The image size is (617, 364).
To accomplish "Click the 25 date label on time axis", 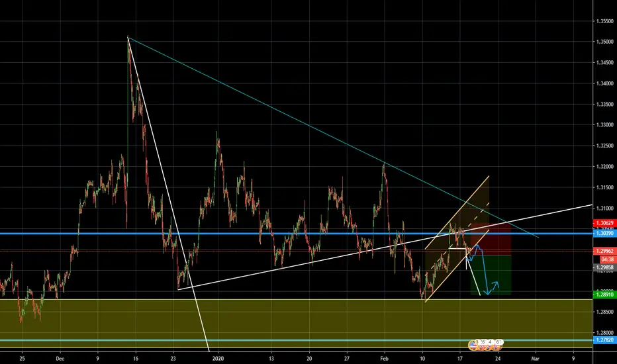I will coord(22,359).
